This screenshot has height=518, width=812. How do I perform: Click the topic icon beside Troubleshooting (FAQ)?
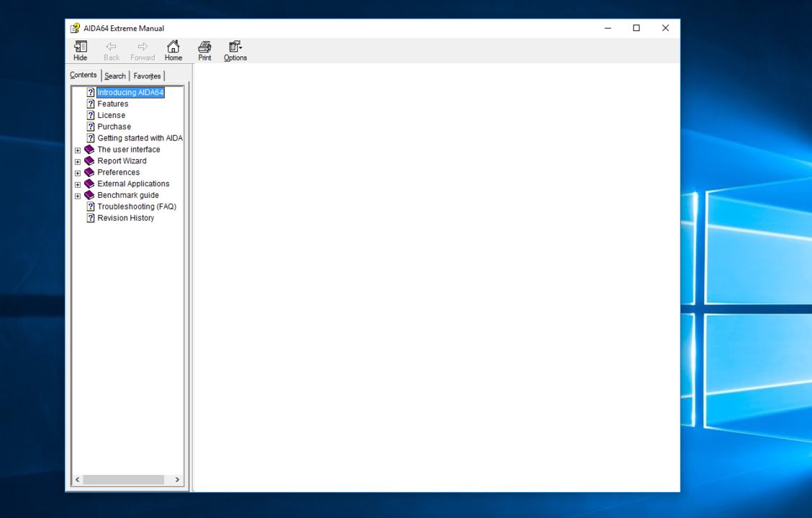pos(91,206)
